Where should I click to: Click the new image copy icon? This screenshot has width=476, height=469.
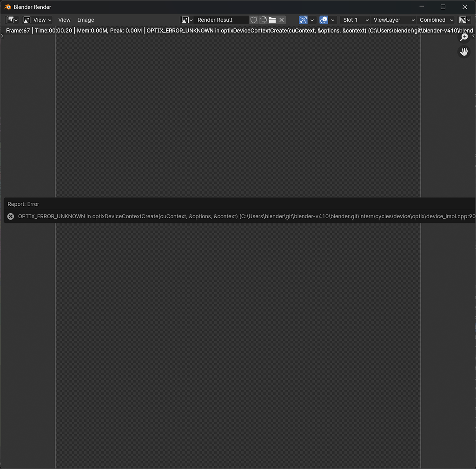coord(263,20)
